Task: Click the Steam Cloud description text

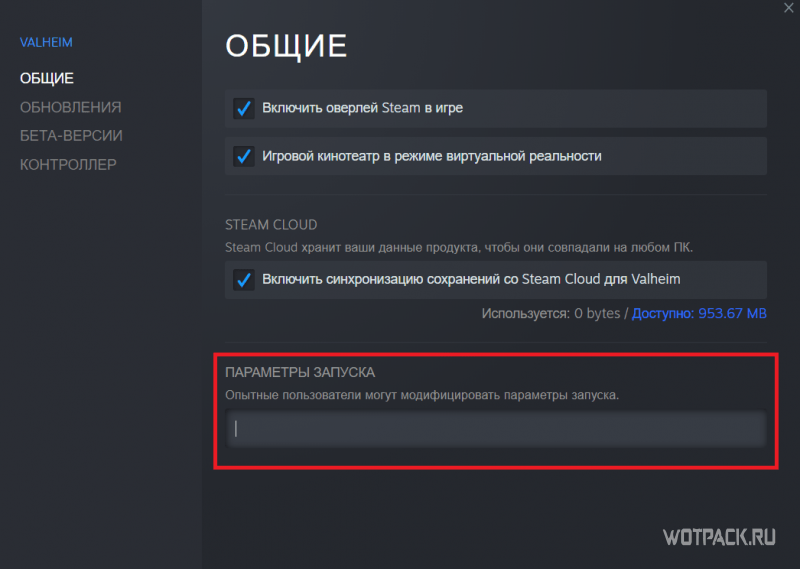Action: point(459,248)
